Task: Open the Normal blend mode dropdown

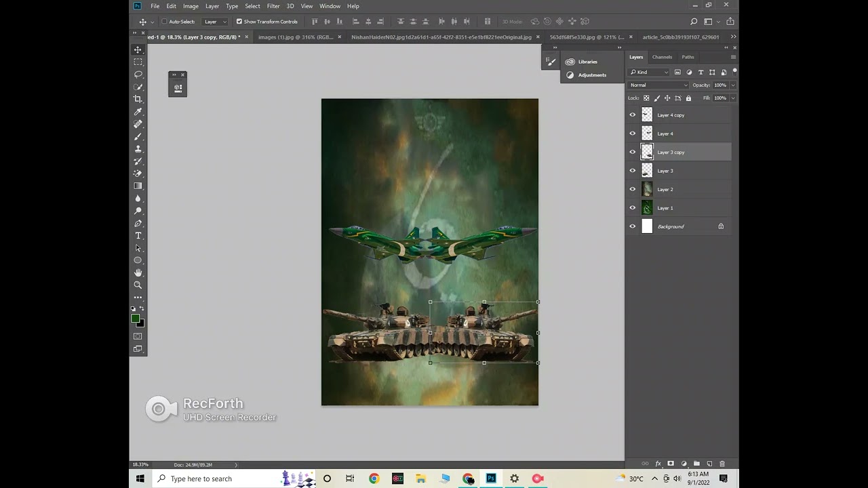Action: pyautogui.click(x=658, y=85)
